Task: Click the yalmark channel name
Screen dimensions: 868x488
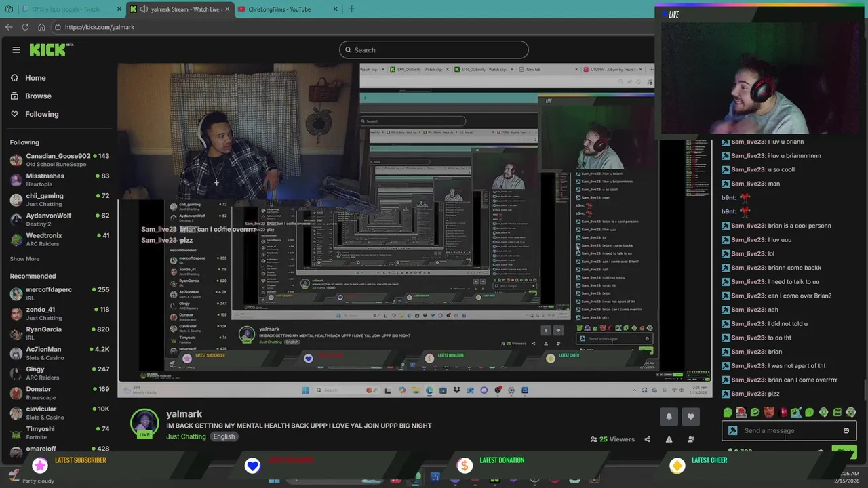Action: [x=184, y=414]
